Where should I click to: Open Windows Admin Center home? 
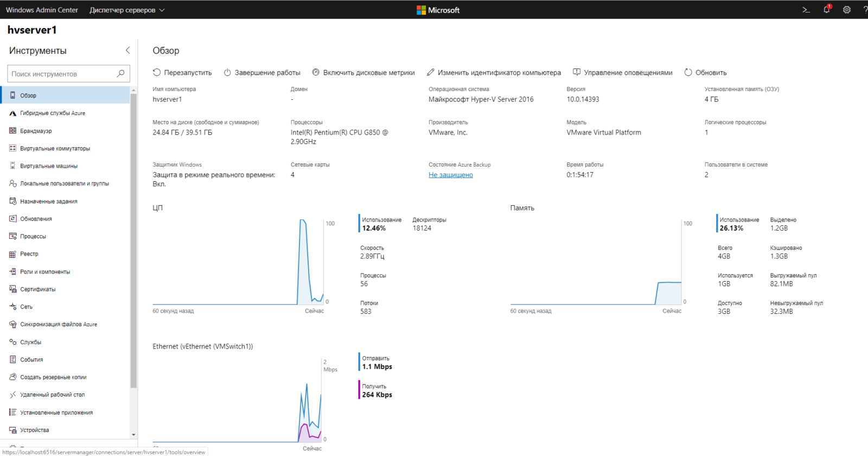coord(42,10)
